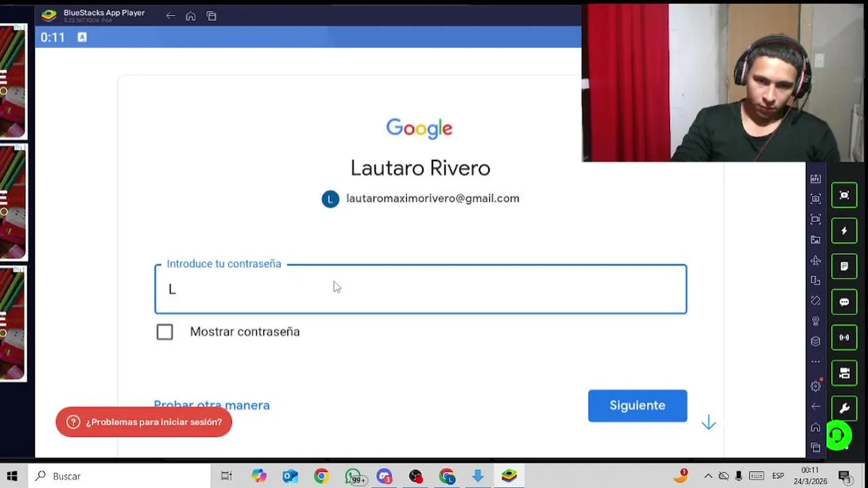Viewport: 868px width, 488px height.
Task: Click the green headset support bubble
Action: click(x=839, y=436)
